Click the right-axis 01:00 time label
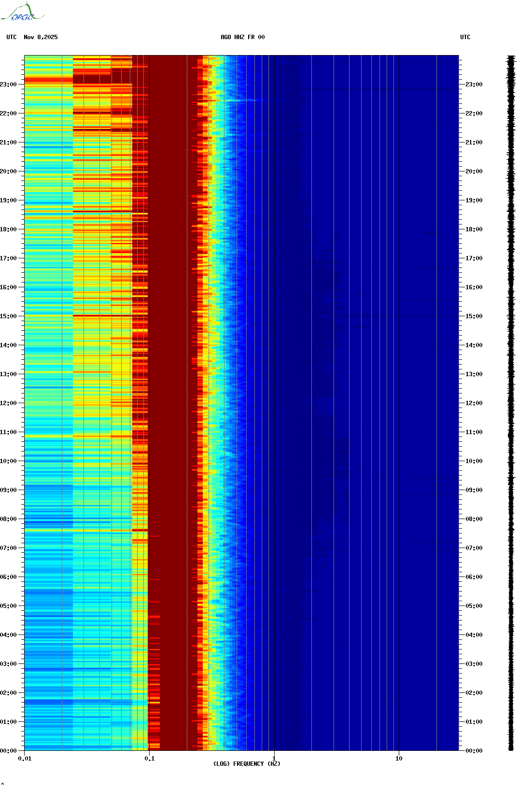The image size is (532, 789). click(474, 722)
